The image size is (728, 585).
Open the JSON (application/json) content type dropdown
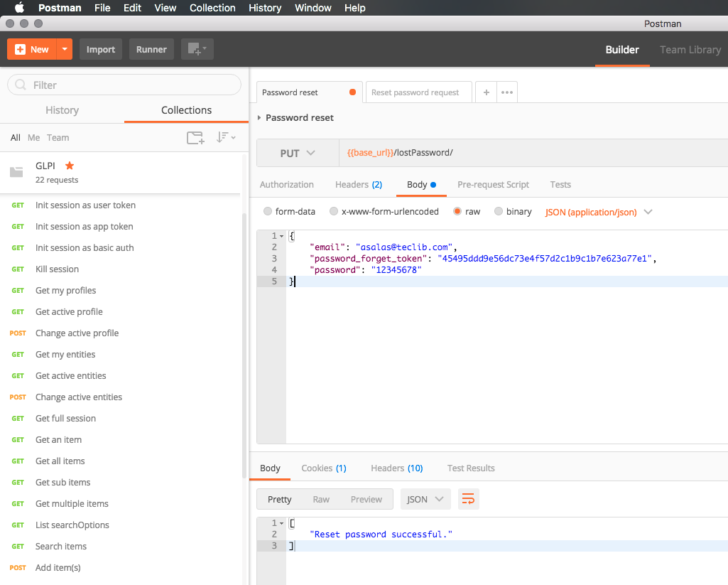coord(599,212)
